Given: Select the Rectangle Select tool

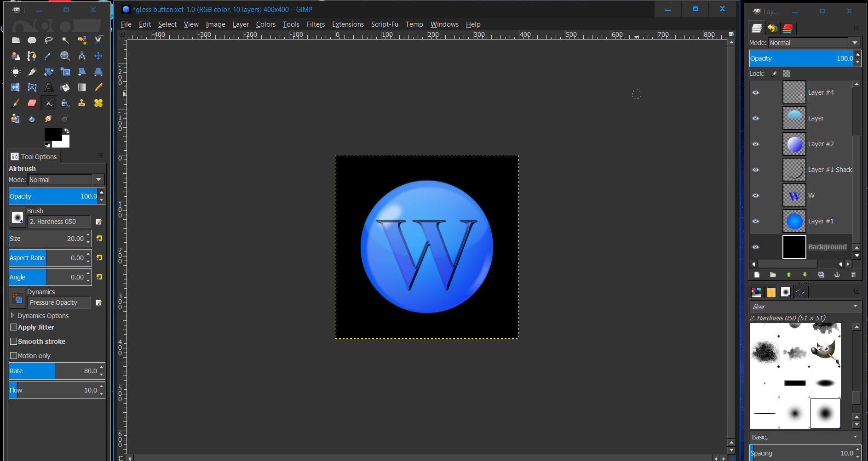Looking at the screenshot, I should tap(16, 40).
